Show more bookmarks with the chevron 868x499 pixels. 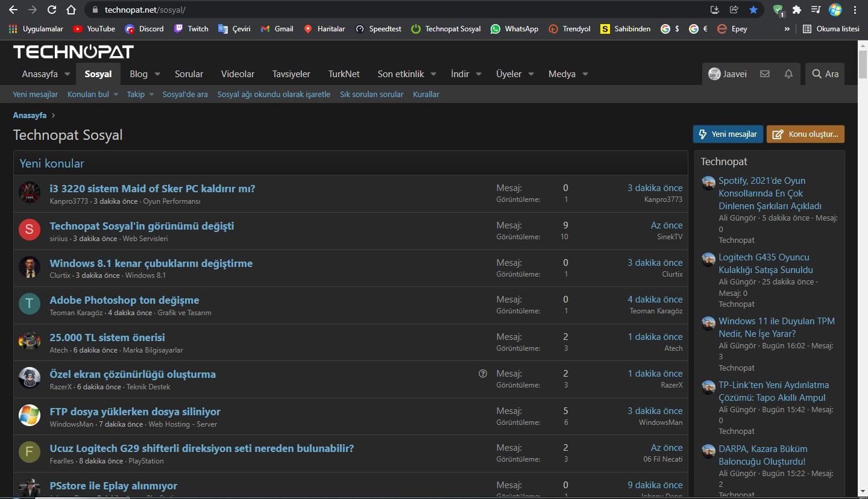(x=787, y=28)
